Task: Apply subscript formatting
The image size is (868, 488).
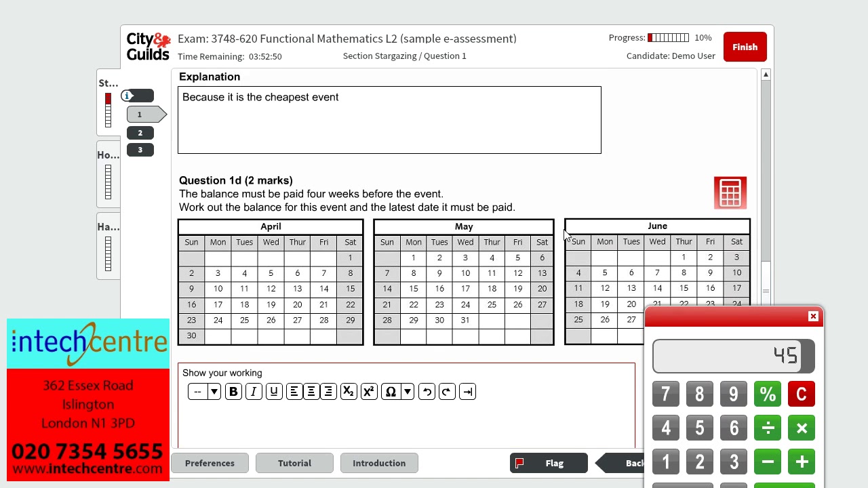Action: pos(349,392)
